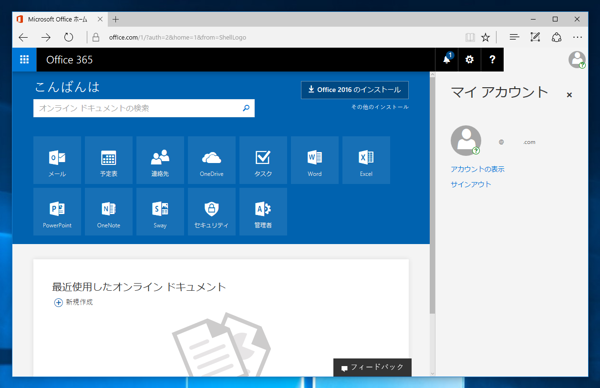The width and height of the screenshot is (600, 388).
Task: Open Edge more actions menu
Action: click(x=577, y=37)
